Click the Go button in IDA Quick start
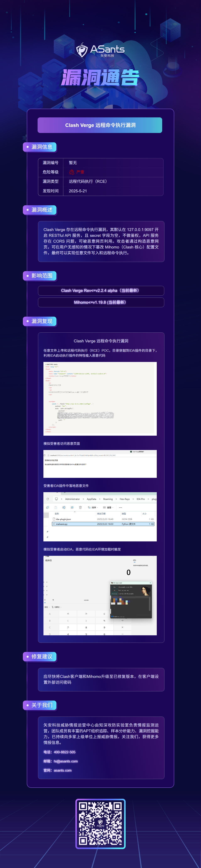This screenshot has width=201, height=868. pos(114,590)
